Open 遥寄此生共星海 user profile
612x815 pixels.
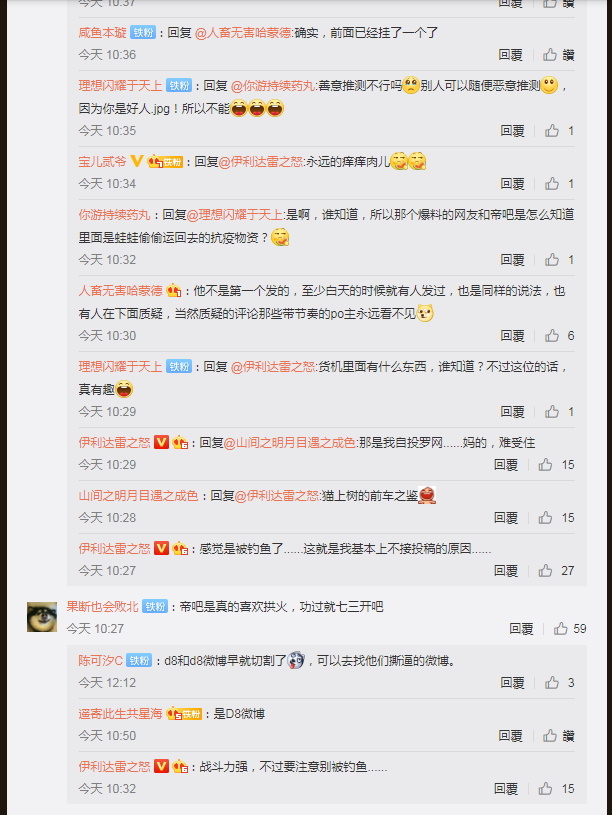120,714
